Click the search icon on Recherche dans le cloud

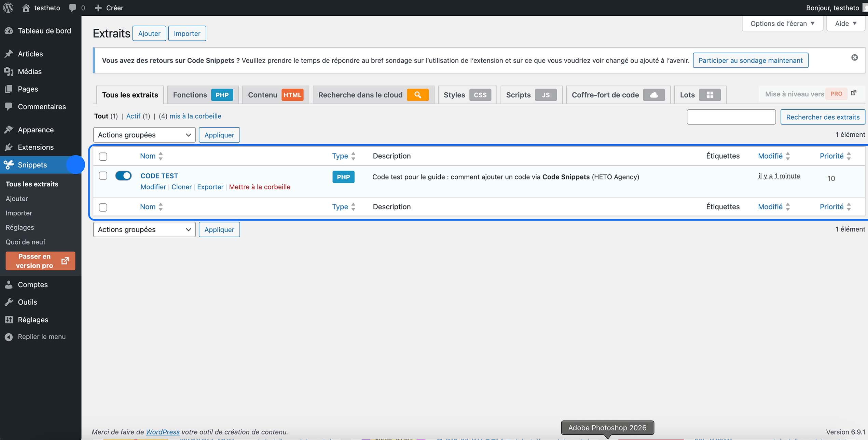417,95
